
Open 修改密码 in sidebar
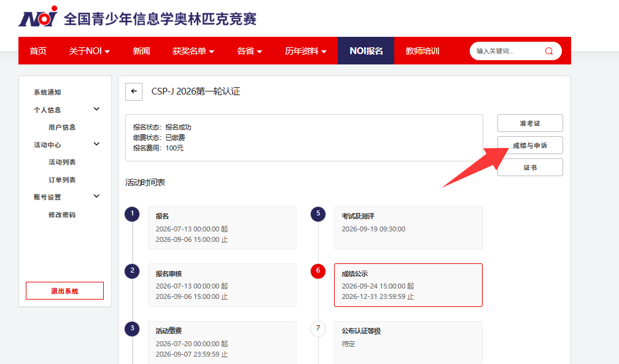(62, 215)
